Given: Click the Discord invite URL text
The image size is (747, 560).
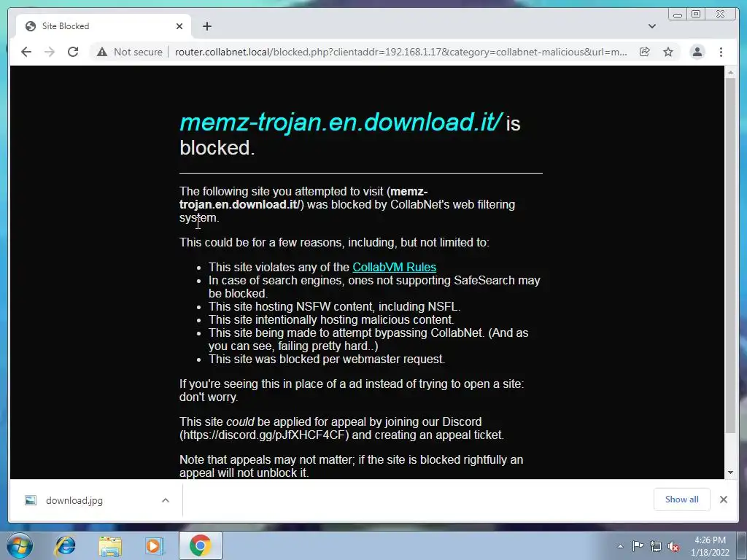Looking at the screenshot, I should (x=264, y=435).
